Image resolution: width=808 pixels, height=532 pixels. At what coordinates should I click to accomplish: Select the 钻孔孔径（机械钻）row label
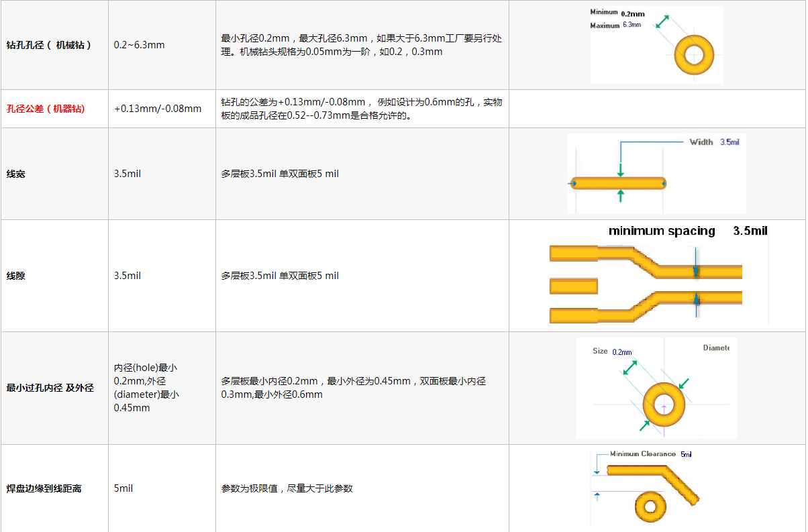[48, 45]
